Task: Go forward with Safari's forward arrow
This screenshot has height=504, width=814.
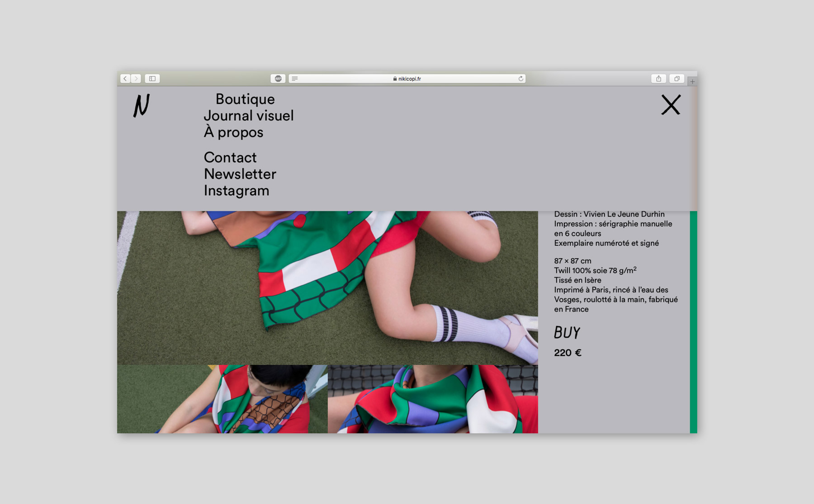Action: tap(136, 79)
